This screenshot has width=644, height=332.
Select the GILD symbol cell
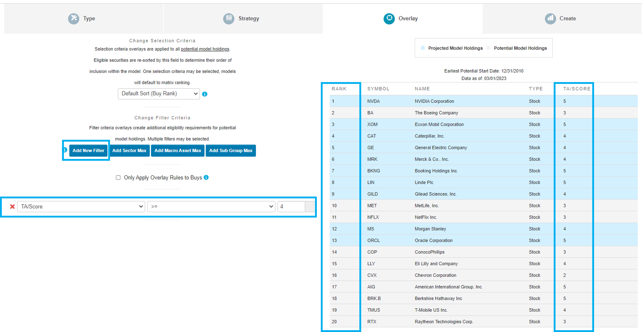click(x=373, y=194)
